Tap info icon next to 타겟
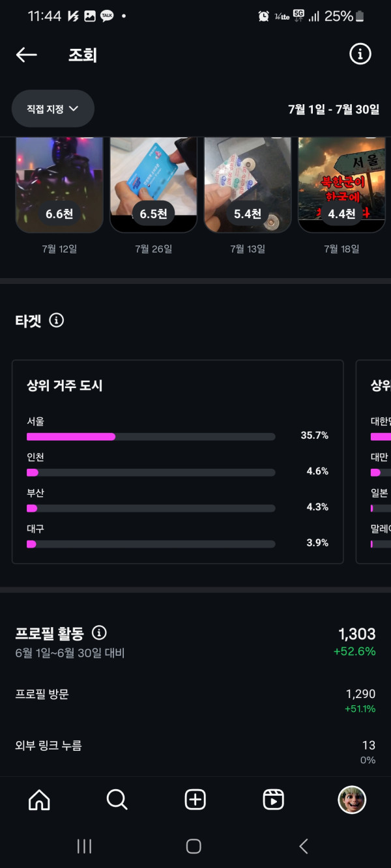This screenshot has height=868, width=391. [x=57, y=320]
